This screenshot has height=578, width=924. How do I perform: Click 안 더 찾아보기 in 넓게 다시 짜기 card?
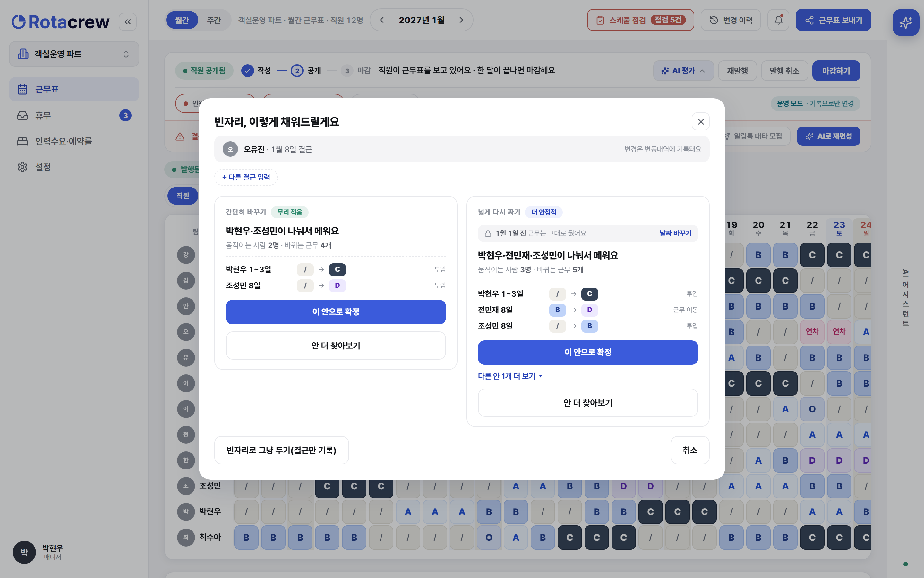point(588,403)
